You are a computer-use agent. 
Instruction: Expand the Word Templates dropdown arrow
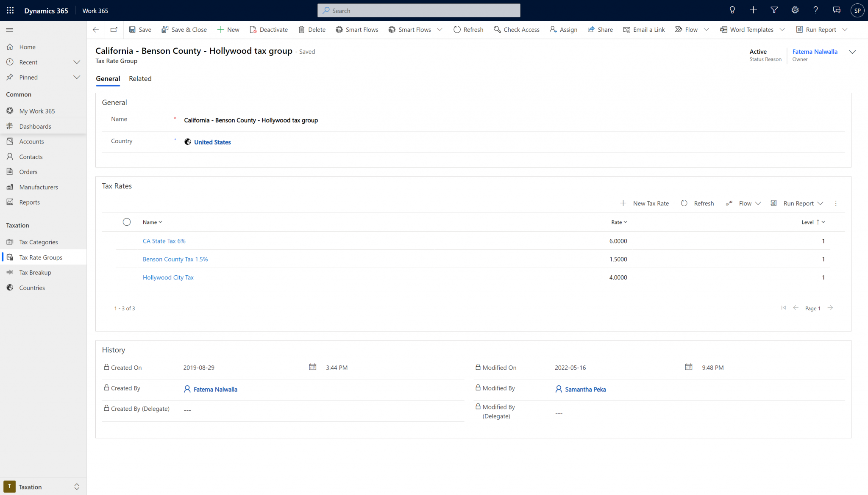[782, 30]
